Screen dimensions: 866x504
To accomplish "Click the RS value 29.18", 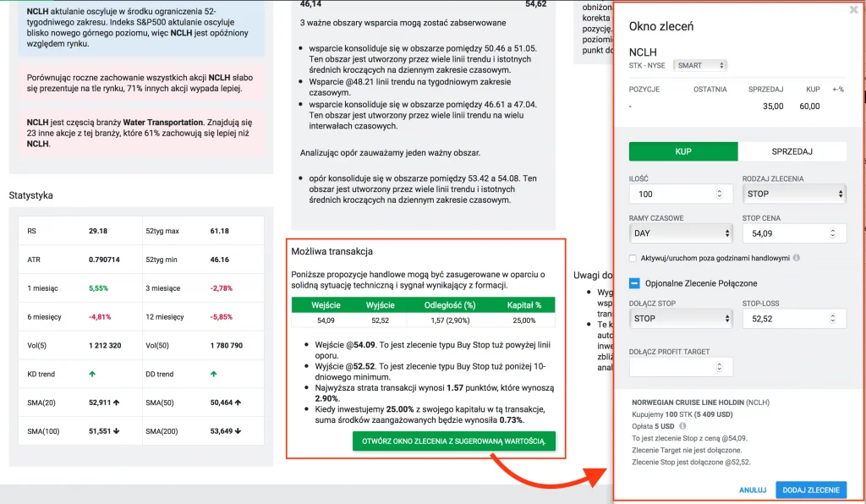I will coord(98,231).
